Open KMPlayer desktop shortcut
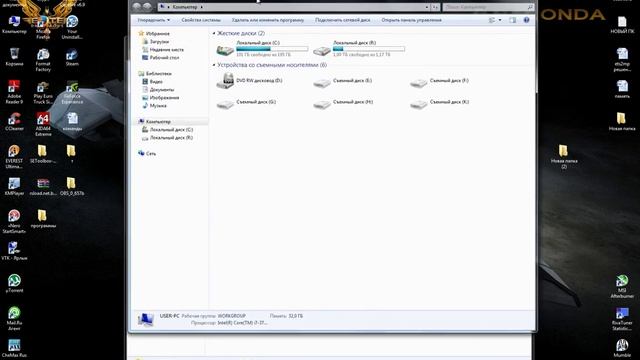This screenshot has width=640, height=360. click(x=14, y=186)
